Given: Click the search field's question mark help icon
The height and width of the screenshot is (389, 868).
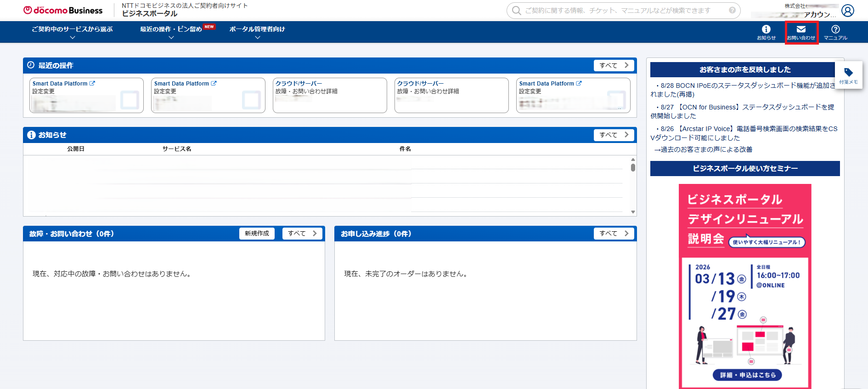Looking at the screenshot, I should pos(732,10).
